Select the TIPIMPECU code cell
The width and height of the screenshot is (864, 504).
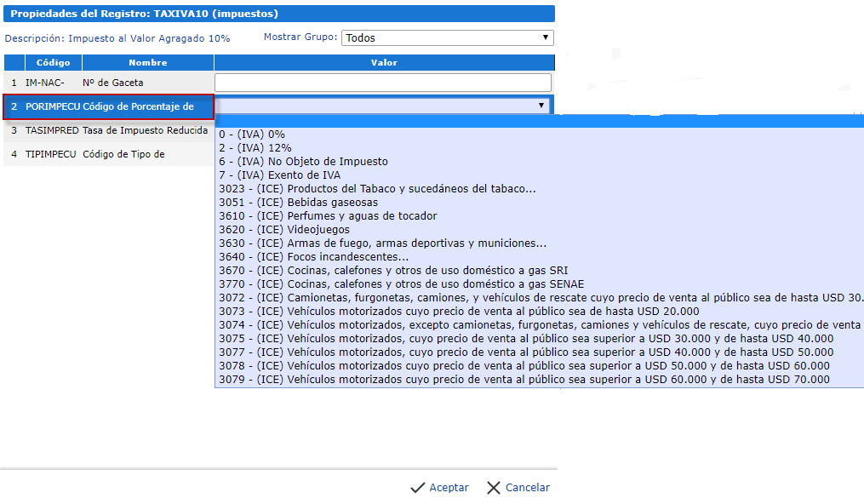point(51,154)
